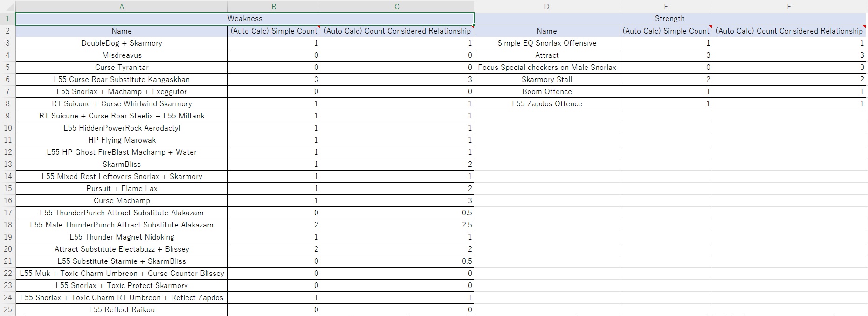The image size is (868, 316).
Task: Select Count Considered Relationship header in column C
Action: coord(397,31)
